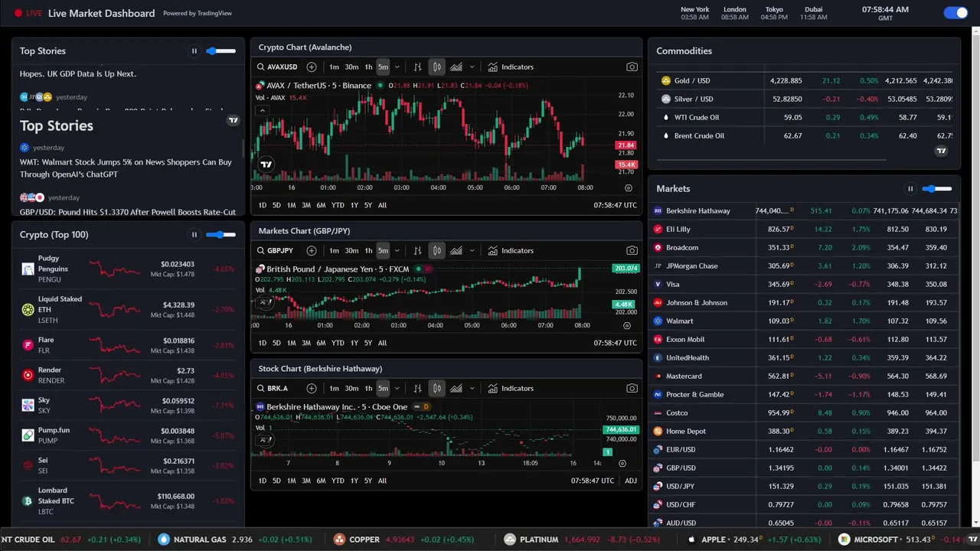Image resolution: width=980 pixels, height=551 pixels.
Task: Open chart style dropdown in Avalanche chart
Action: 472,67
